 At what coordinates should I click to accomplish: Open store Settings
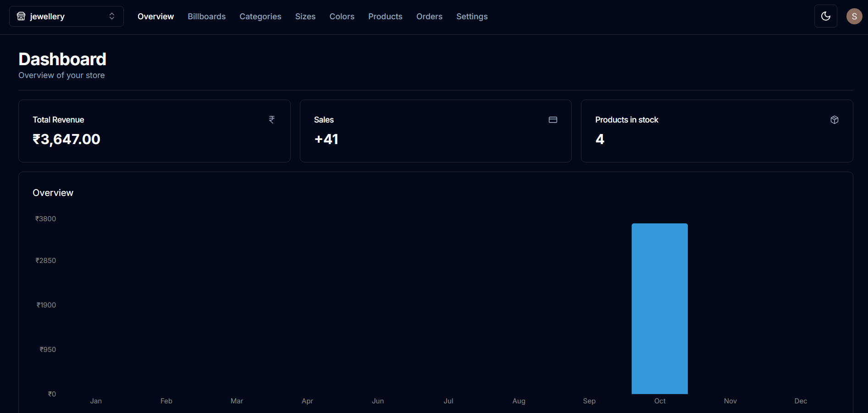point(472,17)
